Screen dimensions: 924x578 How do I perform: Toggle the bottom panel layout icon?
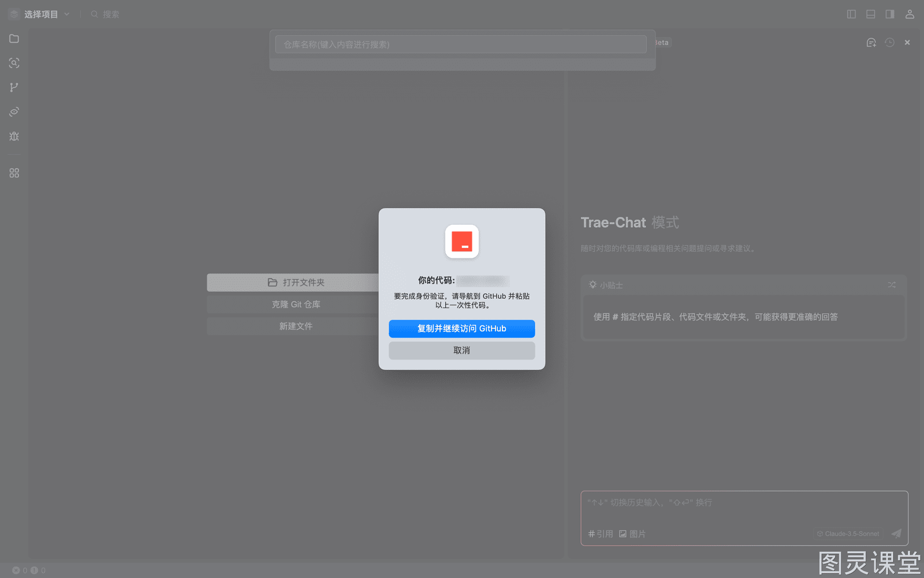(871, 14)
